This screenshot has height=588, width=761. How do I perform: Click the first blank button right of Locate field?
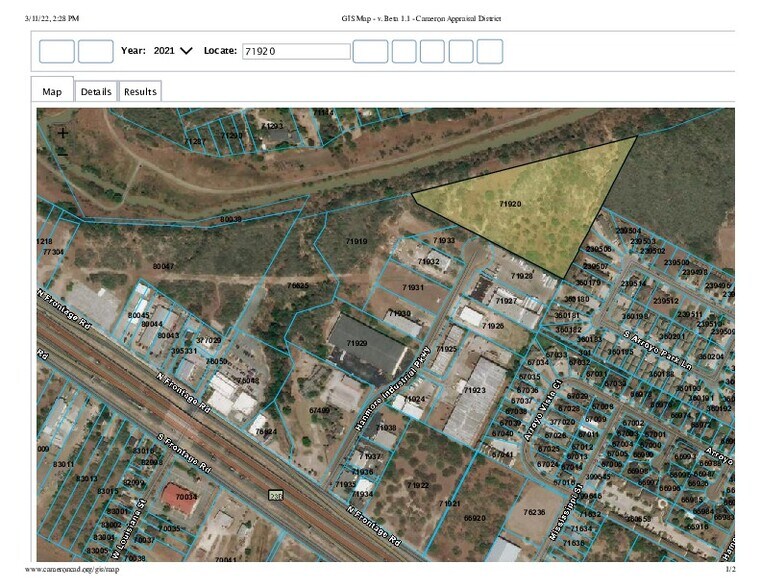pos(370,51)
